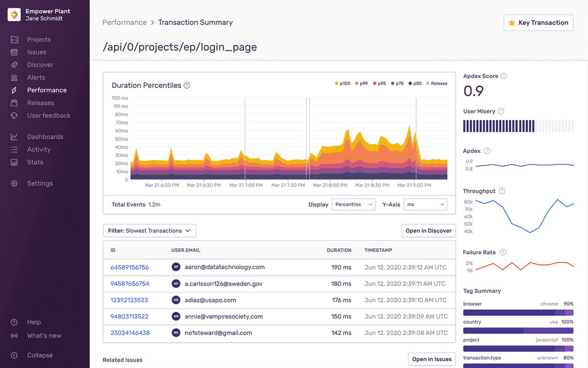Click the Failure Rate line chart

pyautogui.click(x=524, y=266)
